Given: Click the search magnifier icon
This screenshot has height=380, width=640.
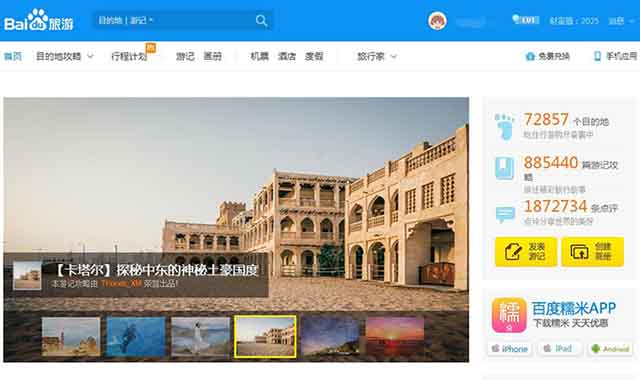Looking at the screenshot, I should coord(261,20).
